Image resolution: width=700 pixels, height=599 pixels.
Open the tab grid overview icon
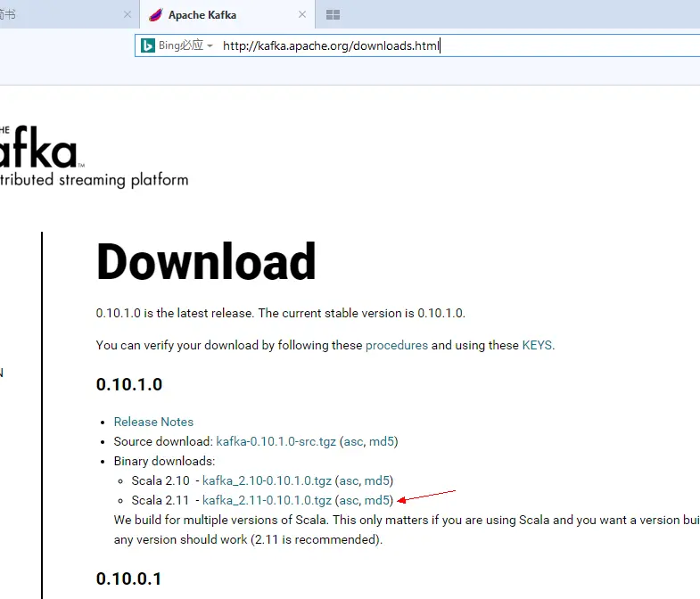click(333, 15)
